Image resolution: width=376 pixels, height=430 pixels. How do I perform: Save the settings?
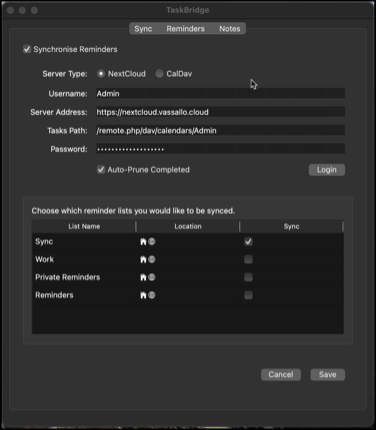[327, 374]
